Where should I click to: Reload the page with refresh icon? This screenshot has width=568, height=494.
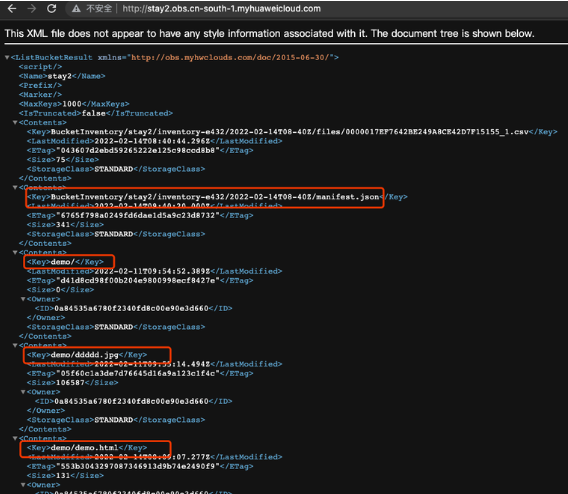point(51,9)
